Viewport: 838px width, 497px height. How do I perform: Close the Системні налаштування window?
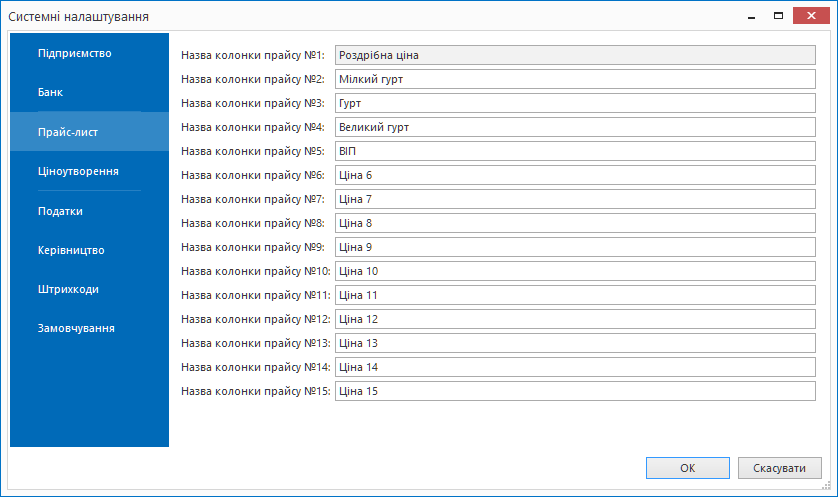806,16
